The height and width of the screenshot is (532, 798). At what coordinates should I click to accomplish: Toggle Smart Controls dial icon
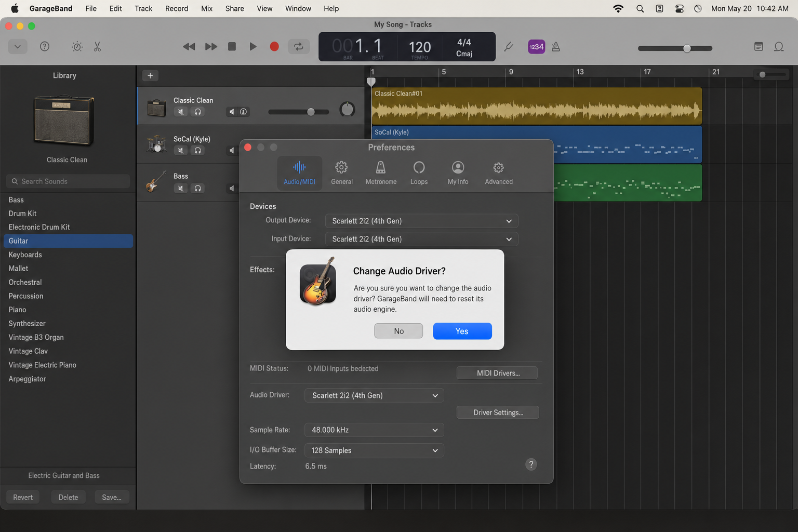click(77, 47)
